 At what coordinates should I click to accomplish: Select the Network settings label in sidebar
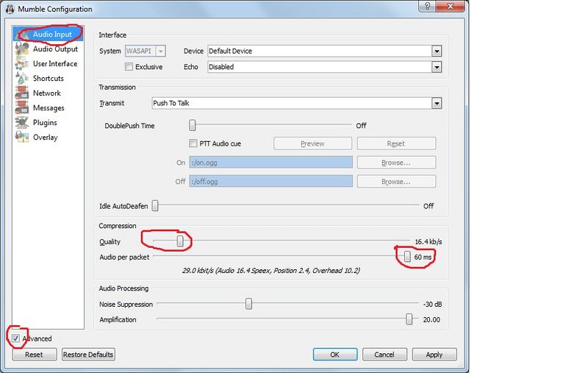tap(47, 93)
